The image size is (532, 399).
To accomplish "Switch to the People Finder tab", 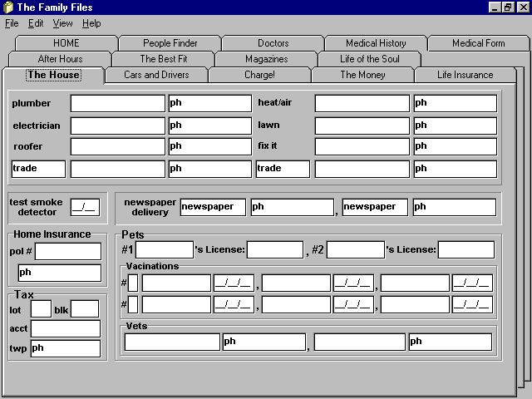I will pos(170,43).
